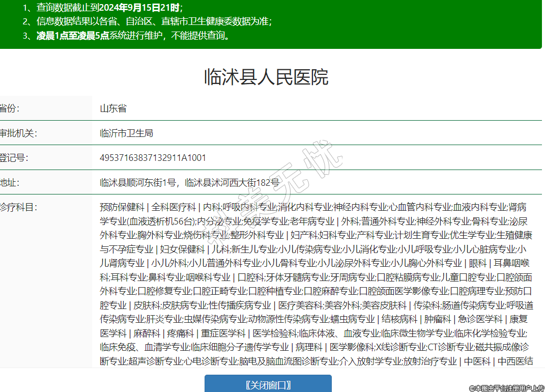Click the approving authority 临沂市卫生局

coord(126,133)
